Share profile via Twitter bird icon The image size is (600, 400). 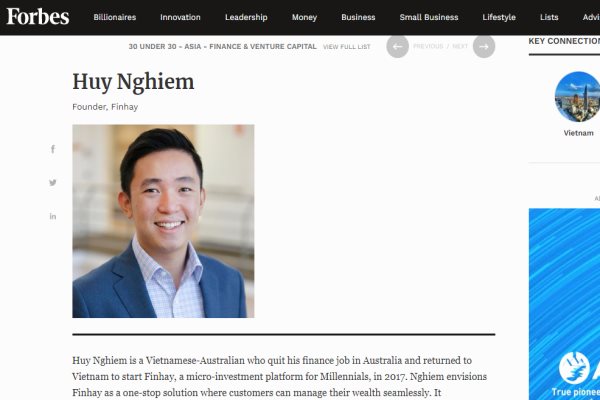coord(53,183)
